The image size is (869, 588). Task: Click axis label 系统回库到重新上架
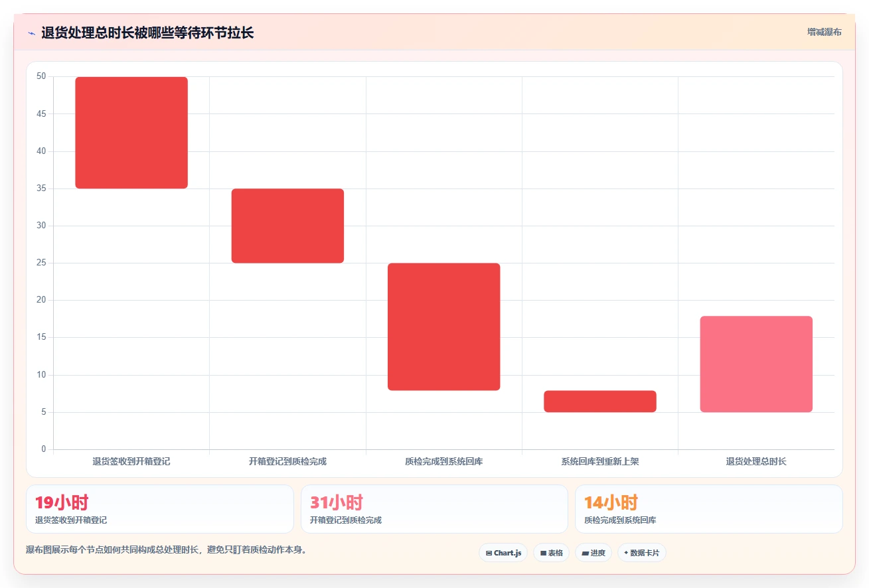point(600,461)
